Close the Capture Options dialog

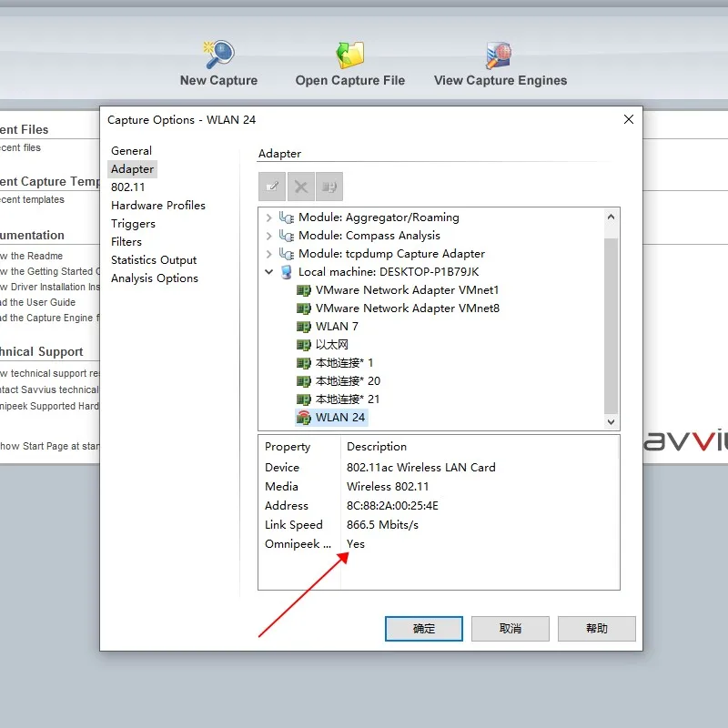pyautogui.click(x=629, y=119)
